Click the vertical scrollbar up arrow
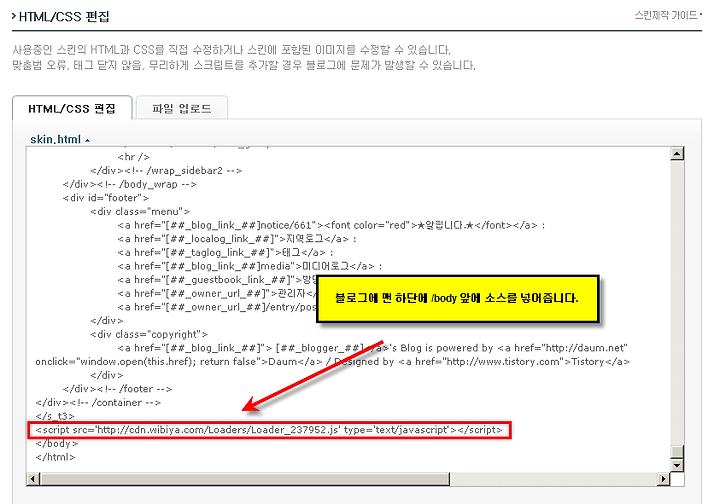 677,153
